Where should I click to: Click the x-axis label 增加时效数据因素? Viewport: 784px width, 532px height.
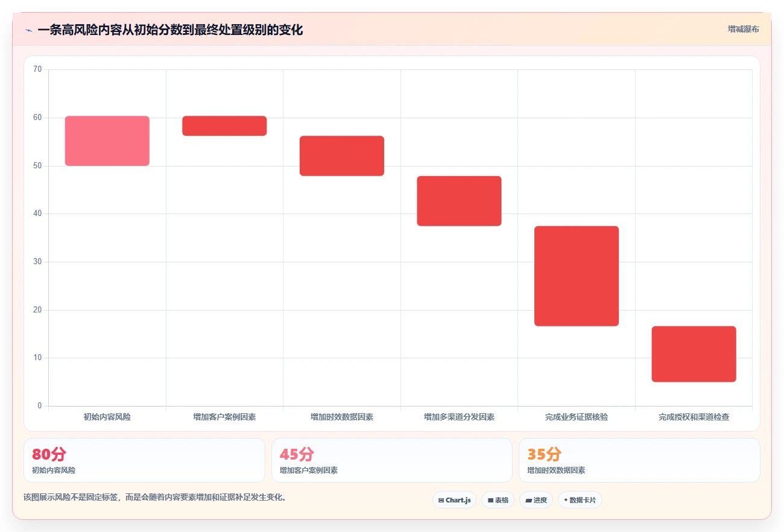tap(342, 417)
